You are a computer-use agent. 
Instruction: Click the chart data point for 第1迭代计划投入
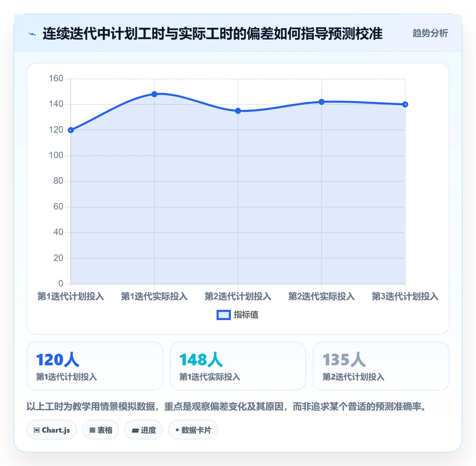pos(71,130)
